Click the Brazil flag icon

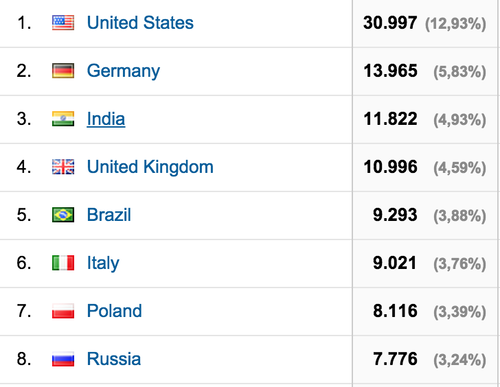63,215
